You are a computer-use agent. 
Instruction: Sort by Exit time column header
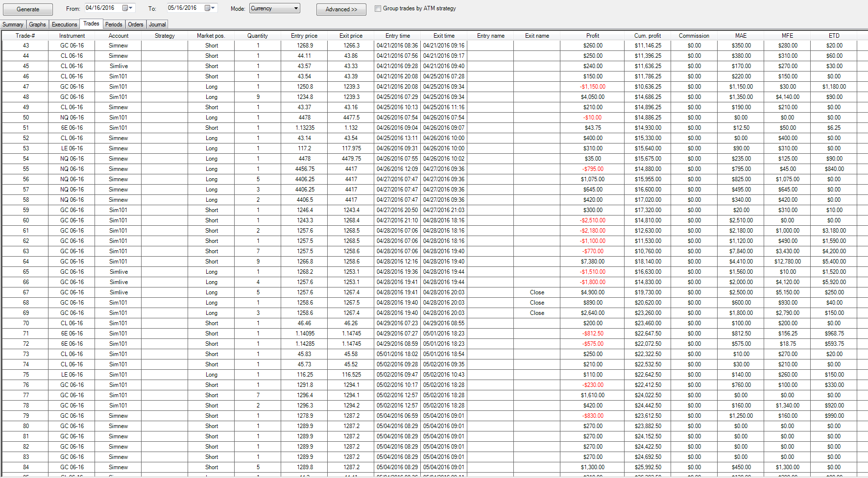444,36
